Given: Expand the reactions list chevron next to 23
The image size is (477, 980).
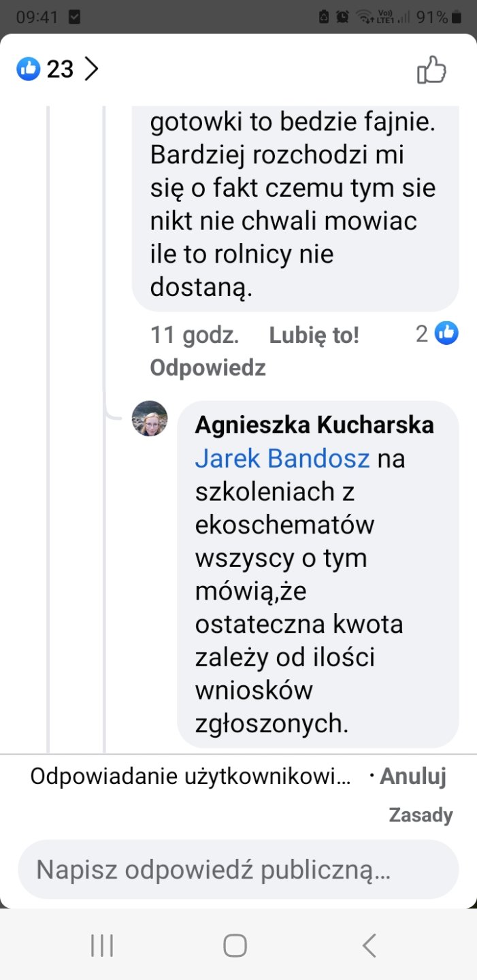Looking at the screenshot, I should pos(91,69).
